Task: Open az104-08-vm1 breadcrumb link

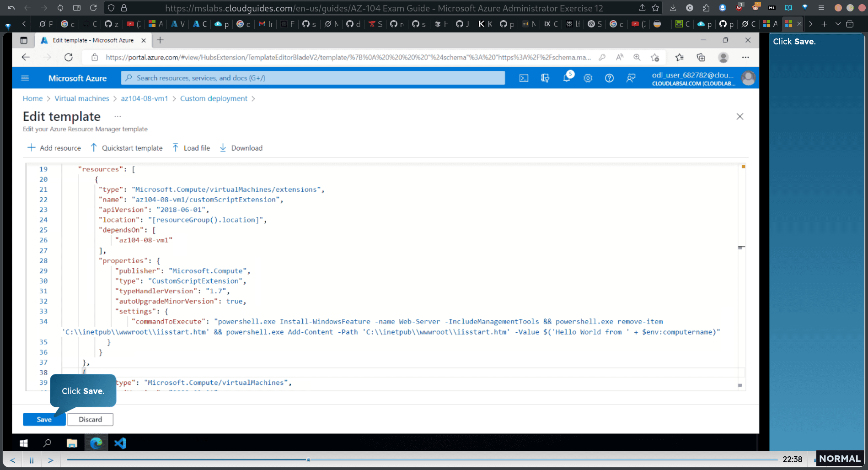Action: click(145, 98)
